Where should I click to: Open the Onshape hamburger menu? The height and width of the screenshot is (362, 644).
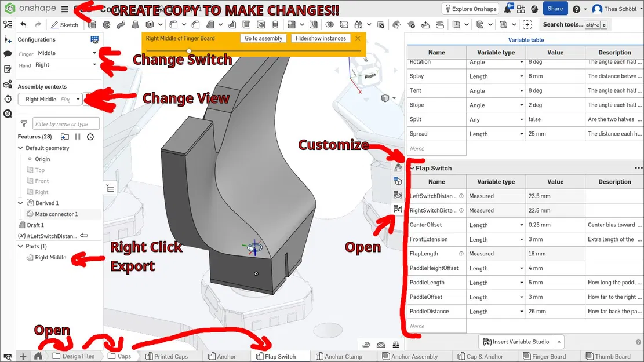point(64,9)
